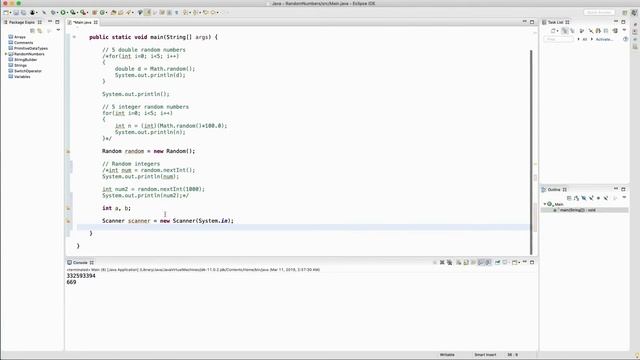Open the Outline view menu arrow

tap(624, 197)
